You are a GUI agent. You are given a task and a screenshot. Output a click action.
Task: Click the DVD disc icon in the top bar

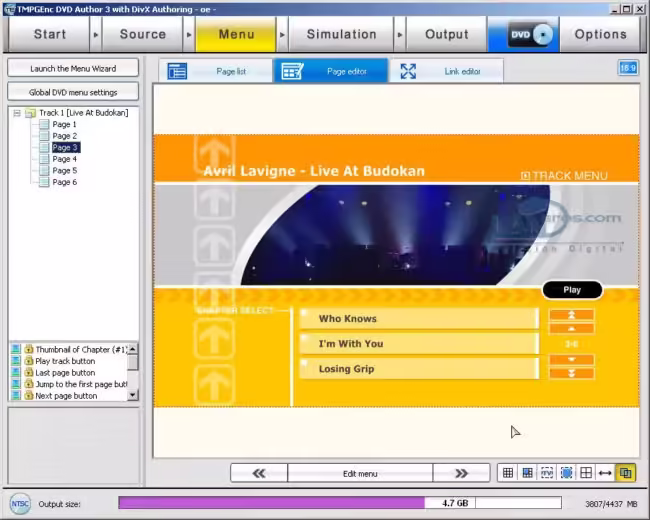click(x=530, y=34)
